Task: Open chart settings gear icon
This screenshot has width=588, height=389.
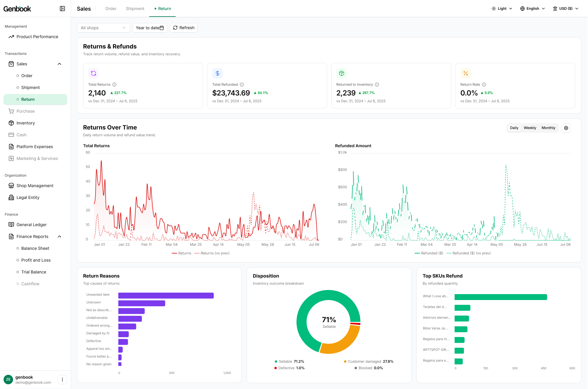Action: 566,128
